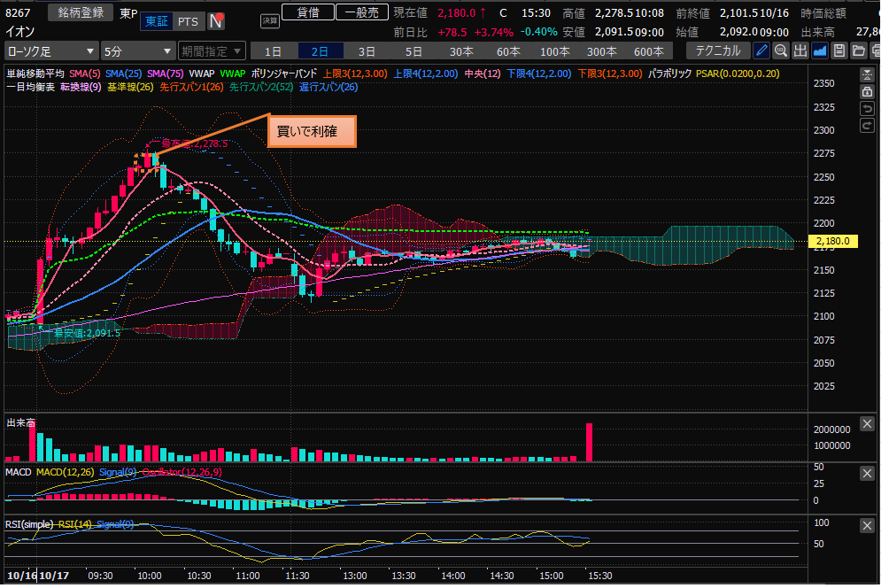Viewport: 881px width, 588px height.
Task: Close the MACD indicator panel
Action: pos(867,475)
